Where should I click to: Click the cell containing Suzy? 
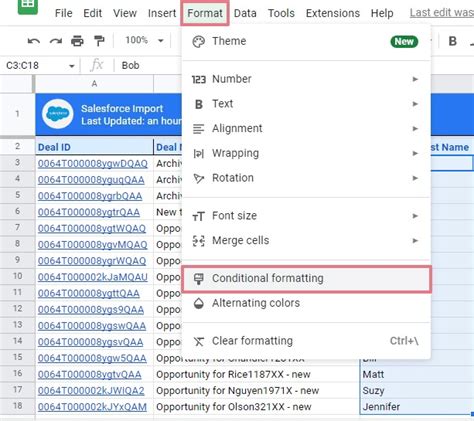pyautogui.click(x=417, y=390)
